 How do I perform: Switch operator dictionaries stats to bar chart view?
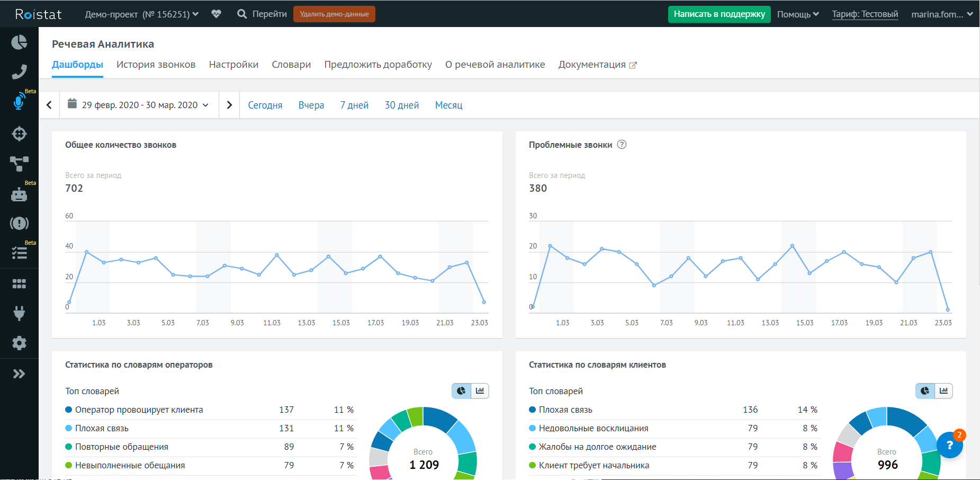480,391
